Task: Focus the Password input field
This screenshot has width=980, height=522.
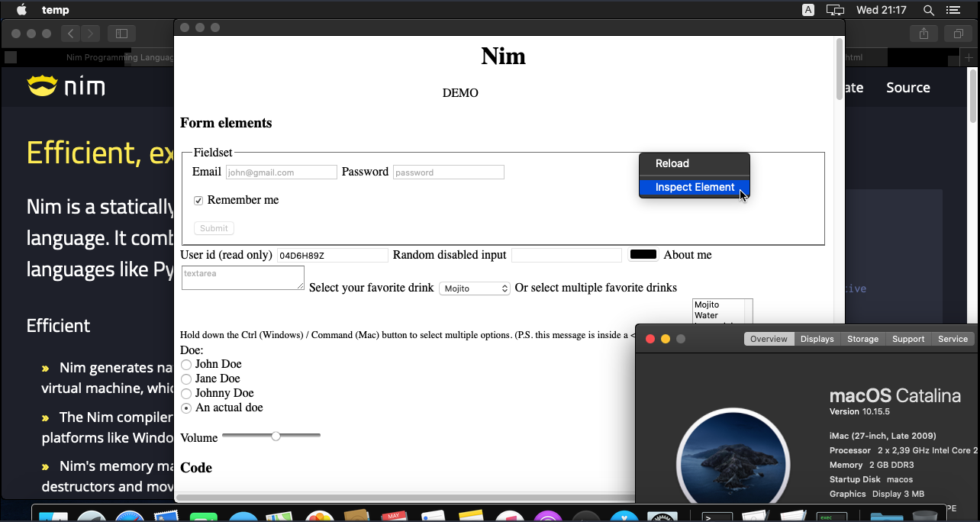Action: pos(449,172)
